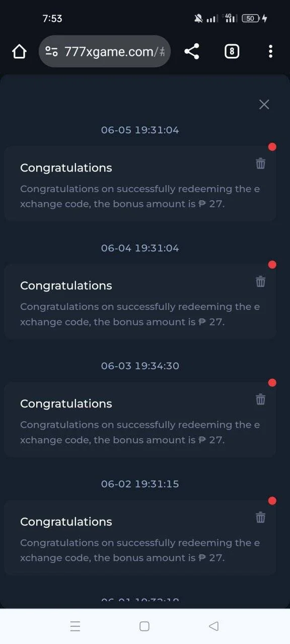Screen dimensions: 290x644
Task: Open the Congratulations message from 06-02
Action: (x=140, y=538)
